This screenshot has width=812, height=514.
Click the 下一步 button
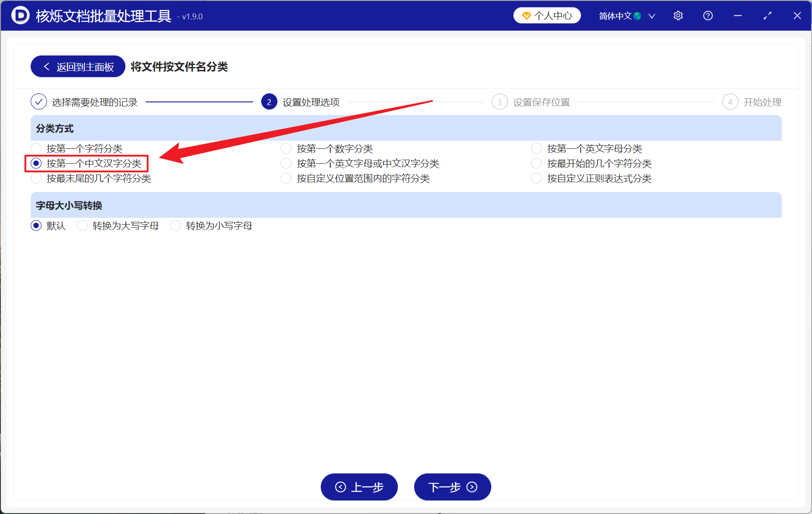pos(452,487)
